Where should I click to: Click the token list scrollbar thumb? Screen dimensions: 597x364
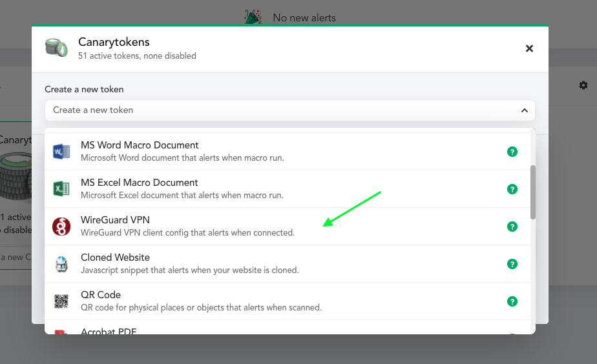point(533,192)
